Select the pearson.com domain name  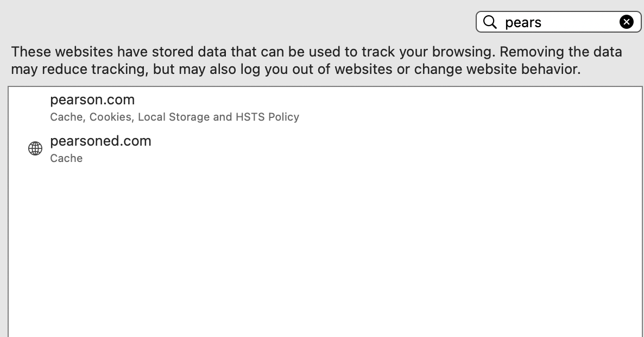[x=92, y=100]
